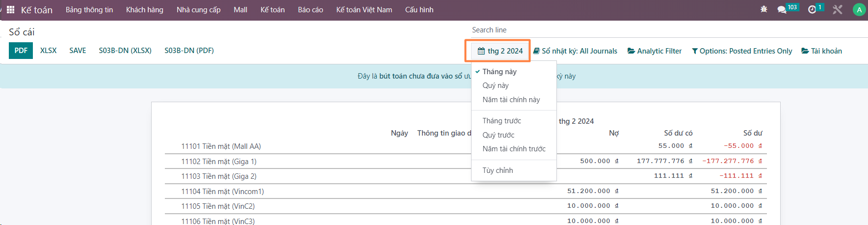Open Options: Posted Entries Only filter
This screenshot has height=225, width=868.
[x=742, y=51]
